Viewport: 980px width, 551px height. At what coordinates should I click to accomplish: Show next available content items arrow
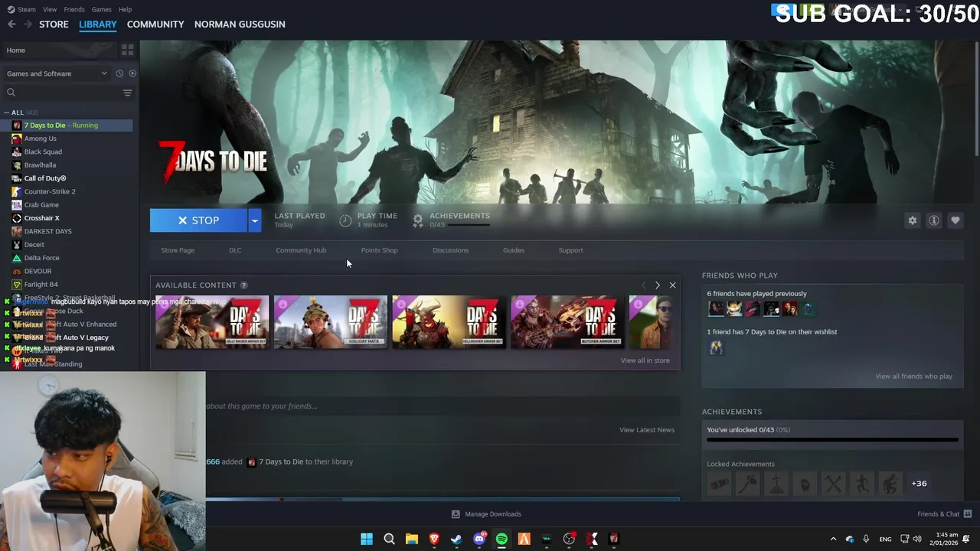(657, 285)
